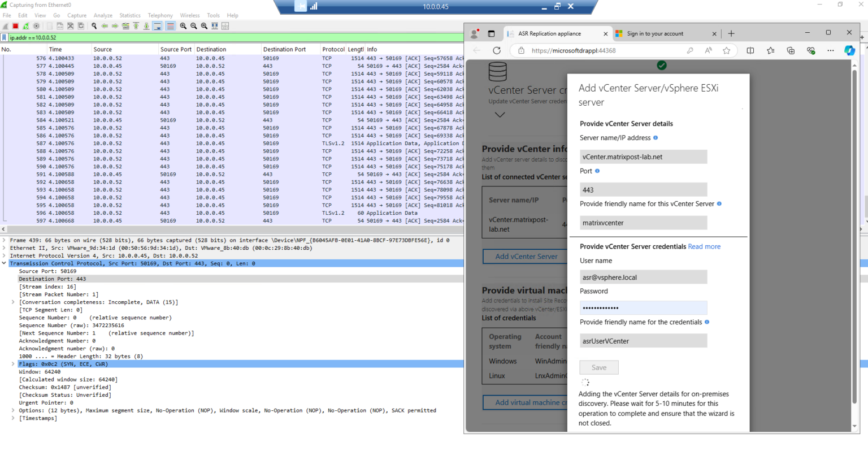Open the Read more credentials link
868x460 pixels.
(x=704, y=246)
